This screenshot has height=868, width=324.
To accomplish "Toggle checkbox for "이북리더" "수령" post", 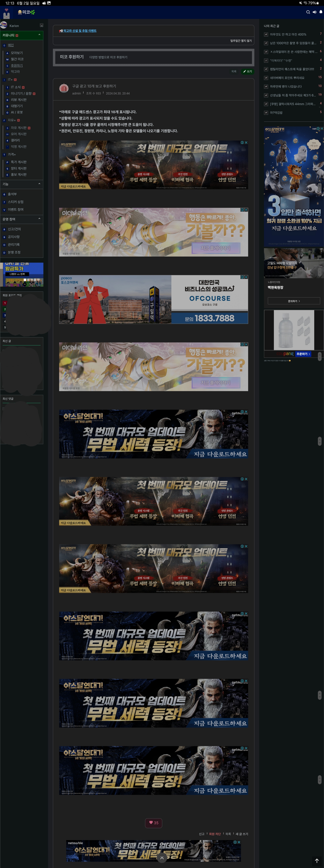I will pyautogui.click(x=266, y=61).
